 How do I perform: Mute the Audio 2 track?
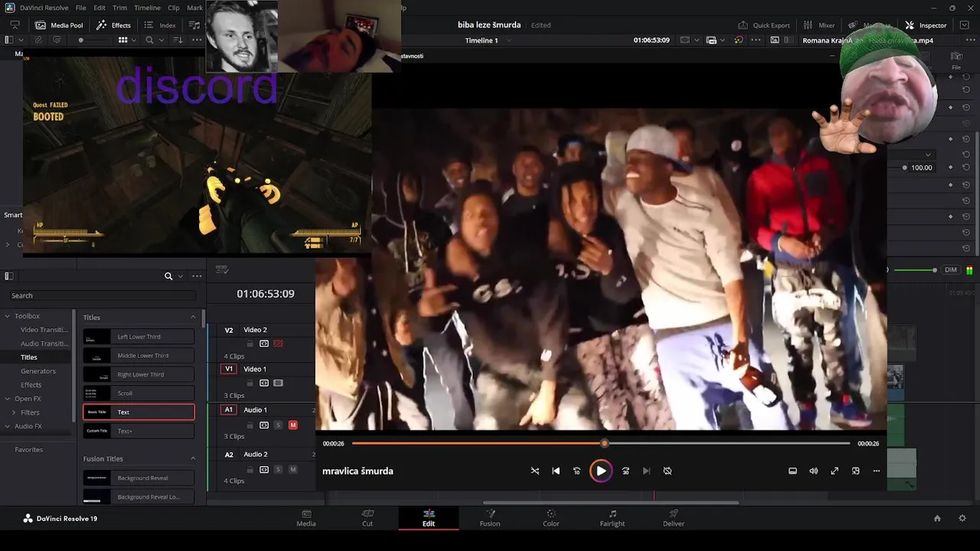(x=292, y=469)
